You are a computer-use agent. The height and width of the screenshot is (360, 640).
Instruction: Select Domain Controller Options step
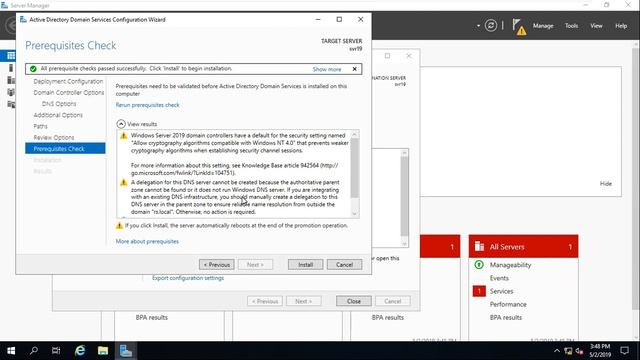pos(69,93)
